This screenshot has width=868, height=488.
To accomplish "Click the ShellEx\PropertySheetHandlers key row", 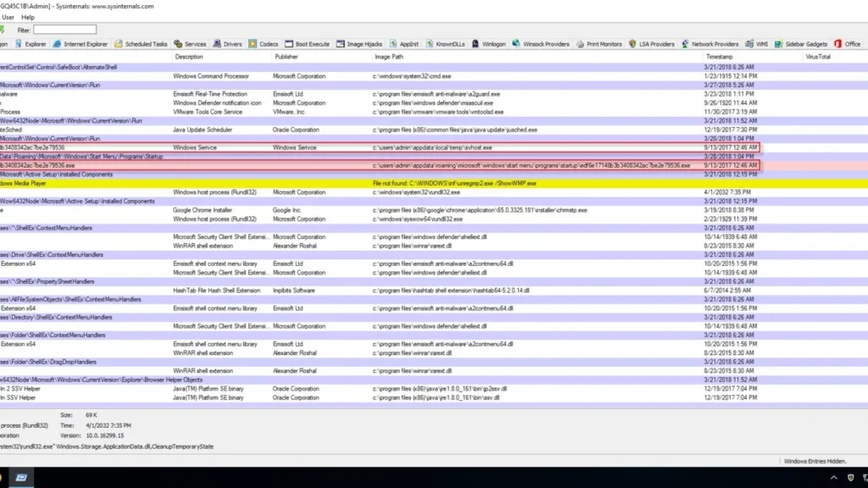I will click(434, 281).
